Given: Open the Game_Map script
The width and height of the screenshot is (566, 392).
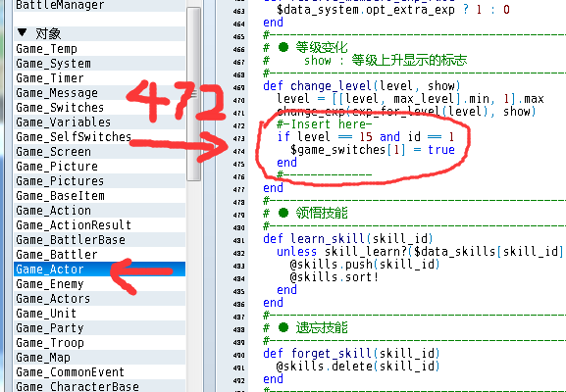Looking at the screenshot, I should point(99,358).
